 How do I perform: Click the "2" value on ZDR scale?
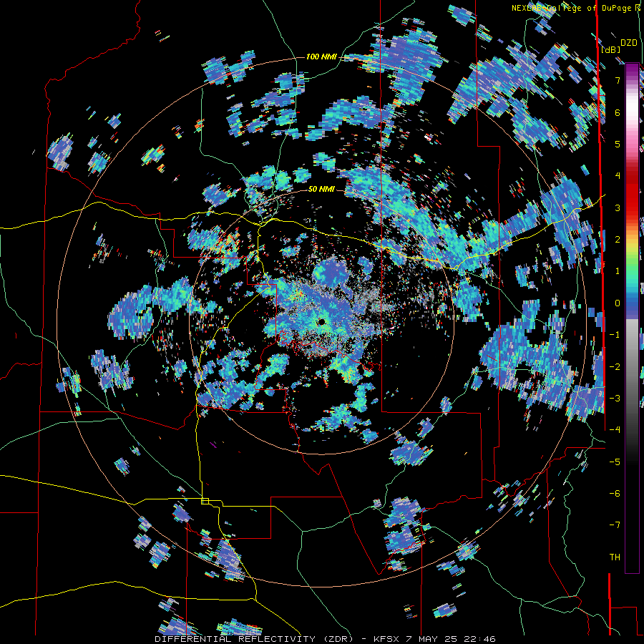[618, 240]
